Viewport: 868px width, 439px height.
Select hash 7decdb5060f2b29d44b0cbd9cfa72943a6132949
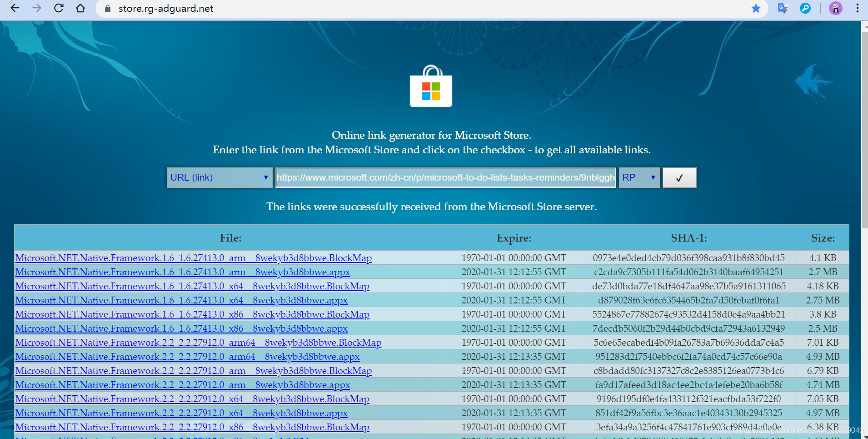coord(688,328)
